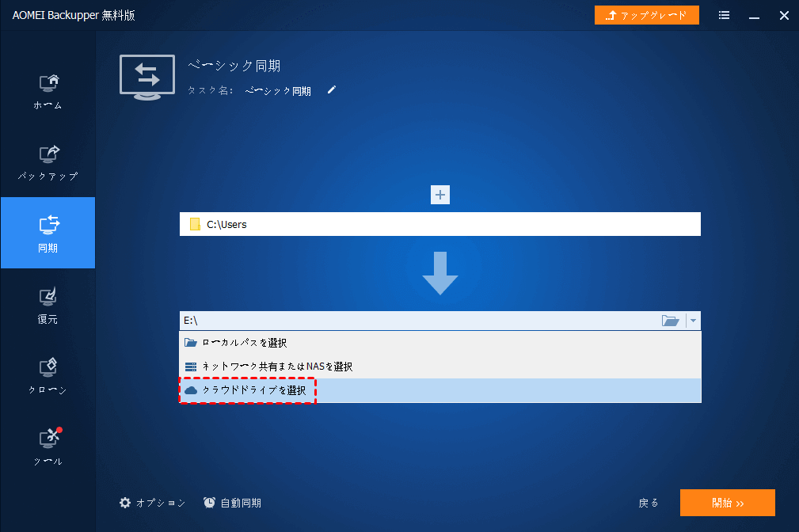Choose ローカルパスを選択 from the dropdown
This screenshot has height=532, width=799.
click(x=440, y=343)
